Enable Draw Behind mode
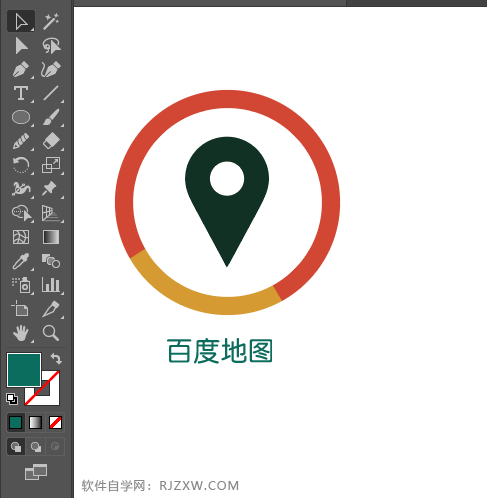Image resolution: width=487 pixels, height=498 pixels. click(36, 446)
